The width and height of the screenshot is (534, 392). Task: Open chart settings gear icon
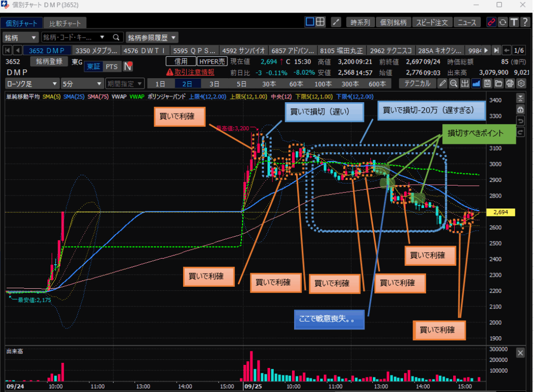521,83
